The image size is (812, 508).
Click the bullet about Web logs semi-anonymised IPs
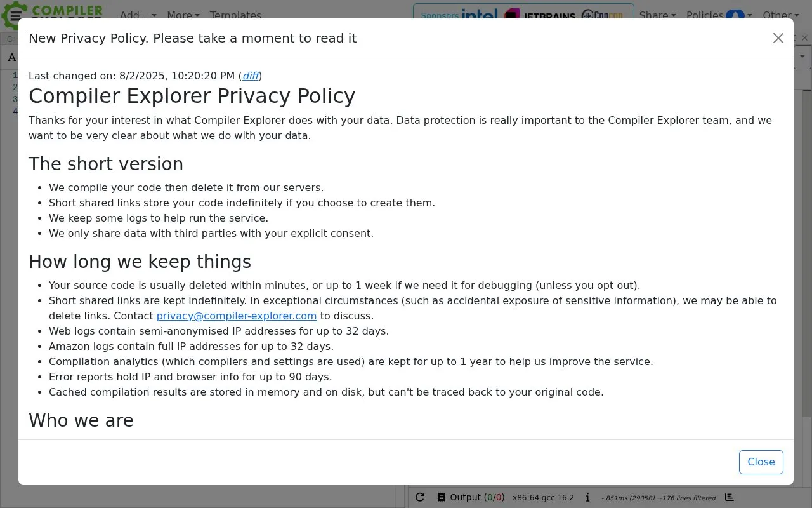tap(219, 331)
